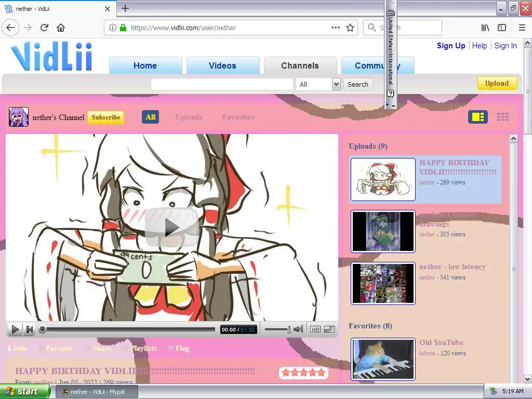This screenshot has height=399, width=532.
Task: Click the VidLii logo
Action: pos(52,56)
